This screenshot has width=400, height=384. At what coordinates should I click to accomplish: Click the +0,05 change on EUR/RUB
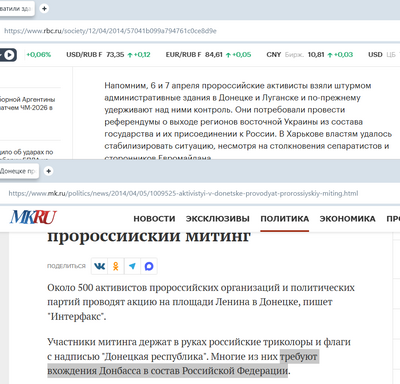(238, 55)
